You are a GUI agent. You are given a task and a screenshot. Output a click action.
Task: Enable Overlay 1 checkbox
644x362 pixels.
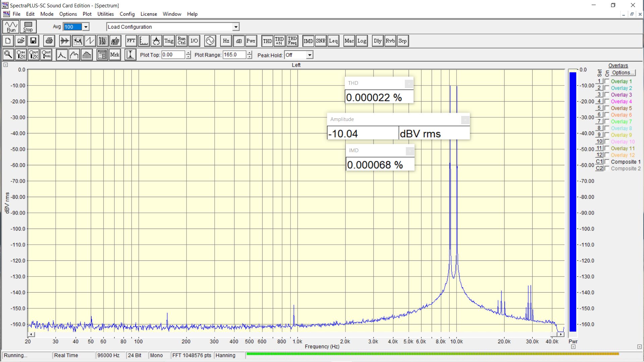(607, 81)
